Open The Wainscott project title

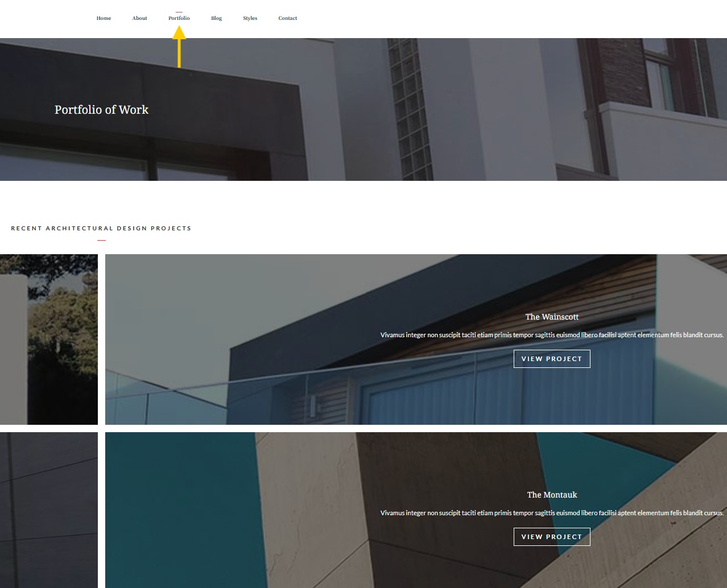click(552, 317)
